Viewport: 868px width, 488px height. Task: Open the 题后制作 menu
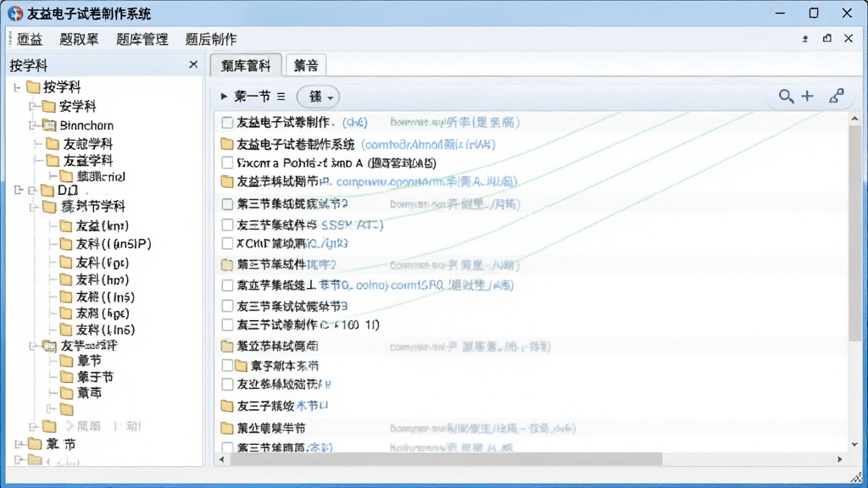(x=211, y=39)
